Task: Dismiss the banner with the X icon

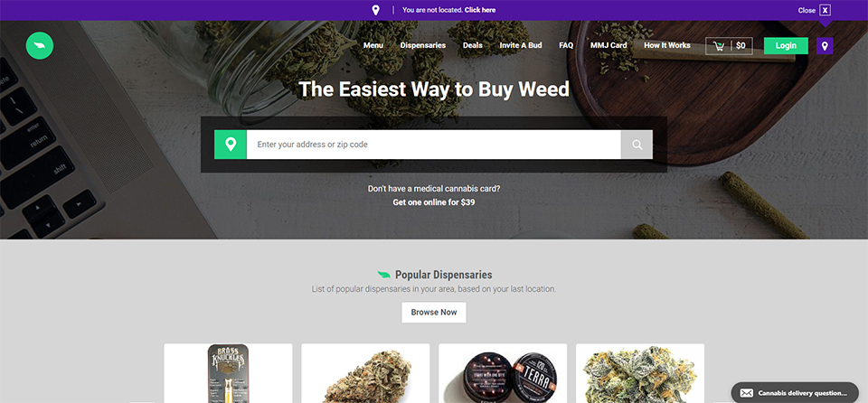Action: (x=825, y=10)
